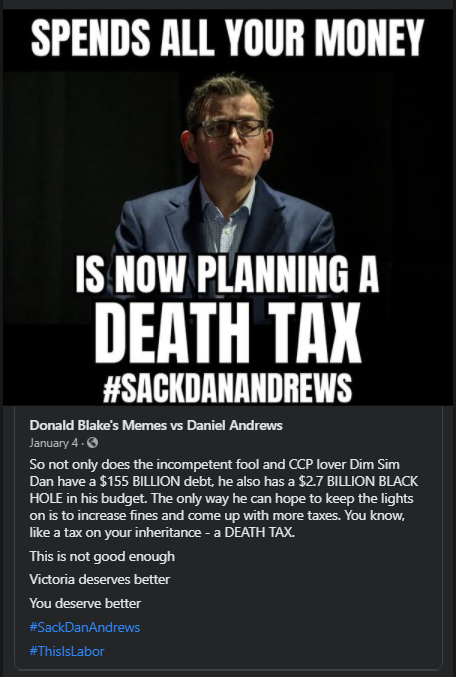Viewport: 456px width, 677px height.
Task: Click the 'This is not good enough' line
Action: [x=102, y=557]
